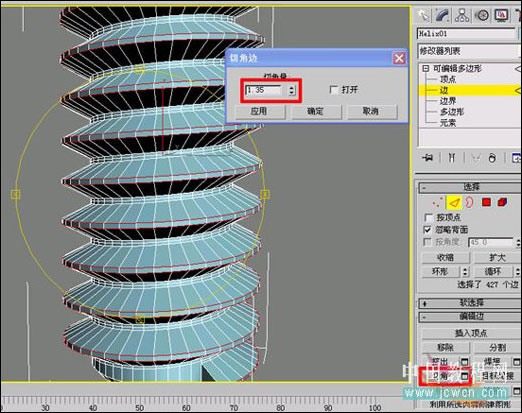Click 焊接 (Weld) button

(x=493, y=362)
